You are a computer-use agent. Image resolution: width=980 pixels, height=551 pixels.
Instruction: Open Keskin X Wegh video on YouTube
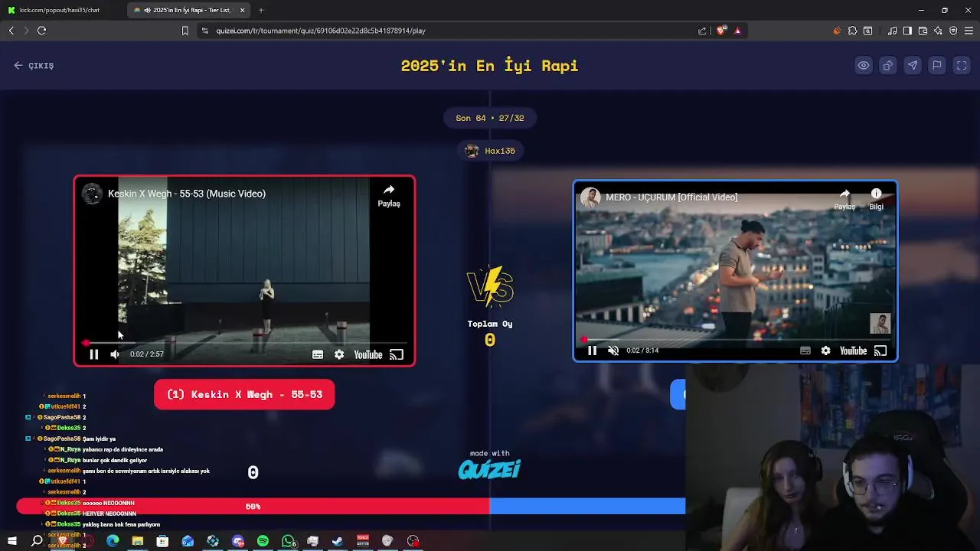point(368,354)
